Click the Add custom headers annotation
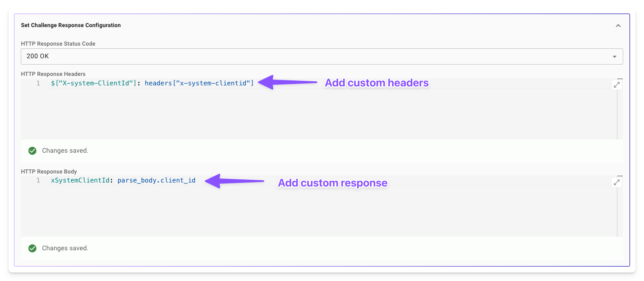Viewport: 644px width, 281px height. click(377, 83)
